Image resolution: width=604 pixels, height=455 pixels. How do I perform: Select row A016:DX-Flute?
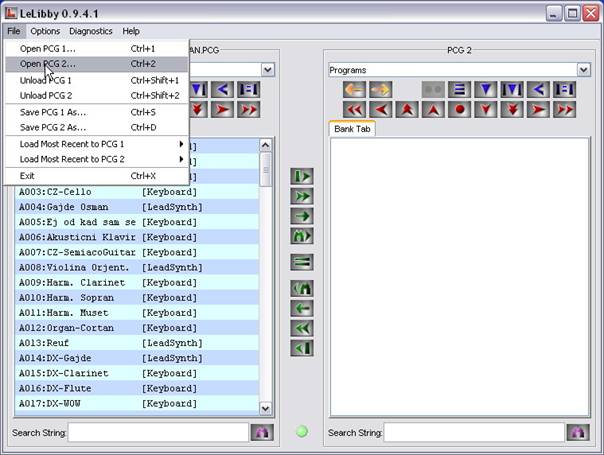(x=137, y=389)
